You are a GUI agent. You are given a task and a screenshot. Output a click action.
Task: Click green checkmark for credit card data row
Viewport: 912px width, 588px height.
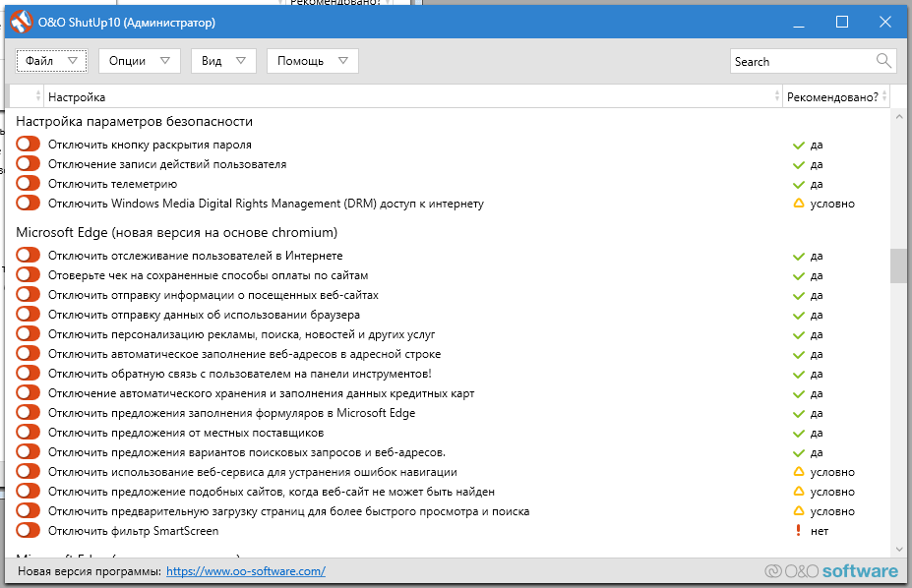click(x=799, y=394)
